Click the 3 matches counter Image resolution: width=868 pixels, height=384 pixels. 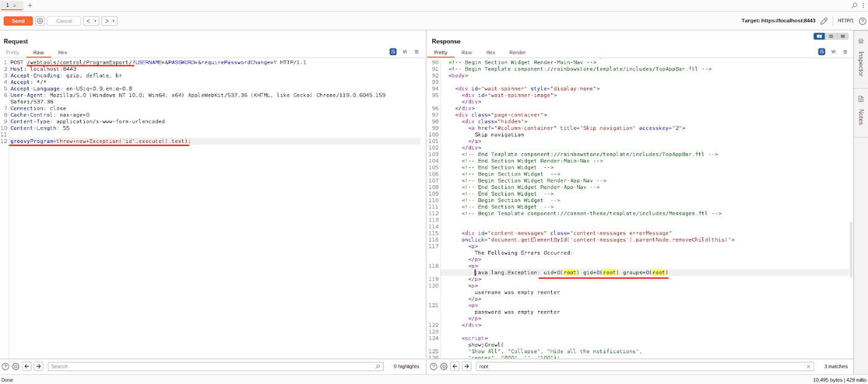click(x=836, y=367)
